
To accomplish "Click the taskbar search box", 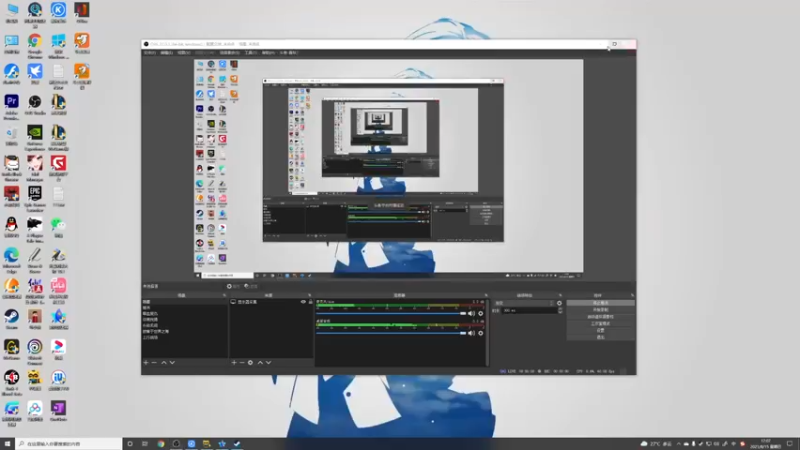I will [69, 444].
